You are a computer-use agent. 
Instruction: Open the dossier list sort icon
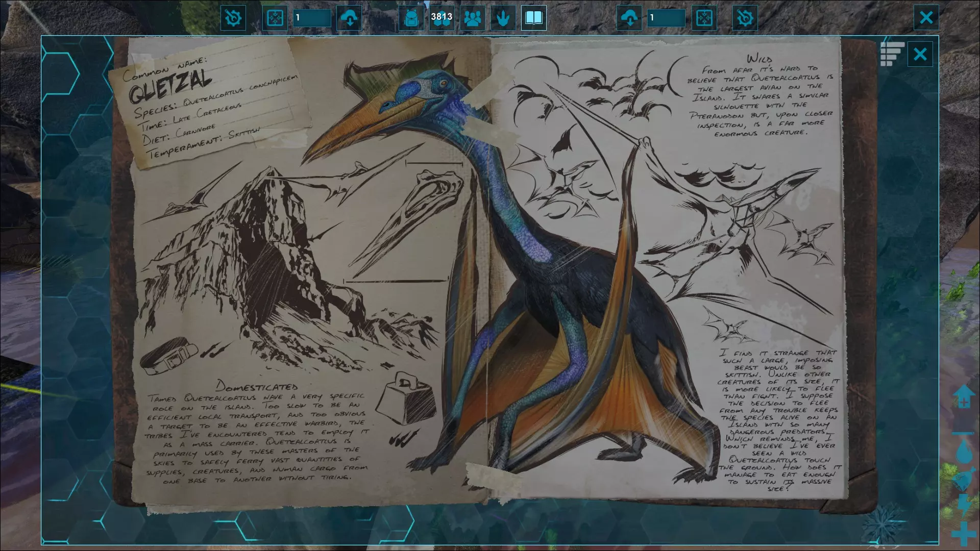[892, 54]
